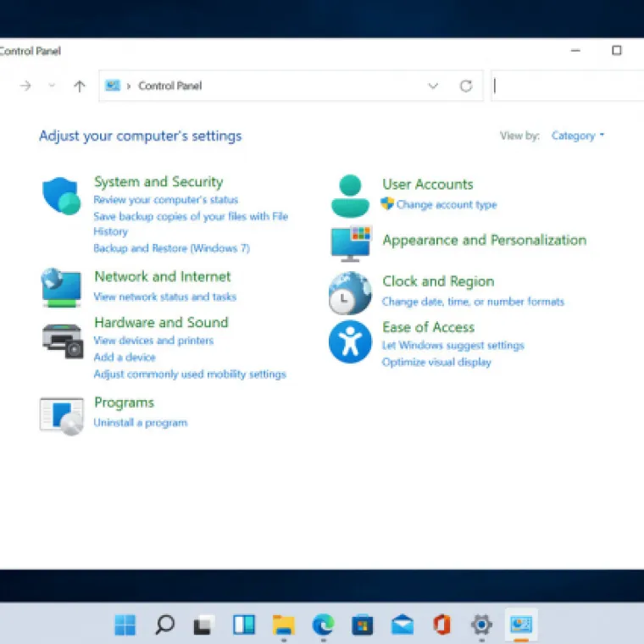Open the Network and Internet globe icon
644x644 pixels.
pos(61,287)
